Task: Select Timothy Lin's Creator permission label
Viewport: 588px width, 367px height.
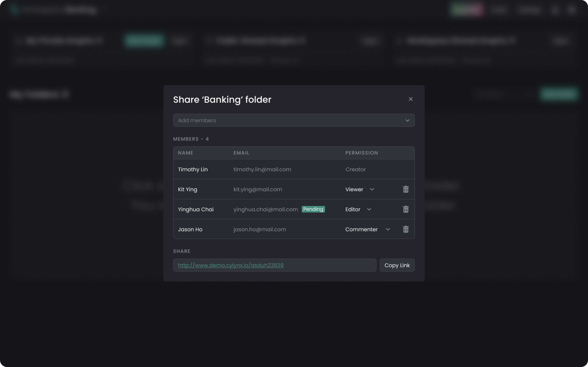Action: (355, 169)
